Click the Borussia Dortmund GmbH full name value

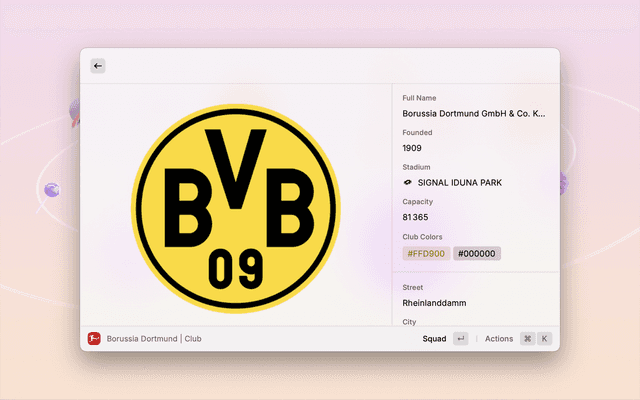pos(474,114)
